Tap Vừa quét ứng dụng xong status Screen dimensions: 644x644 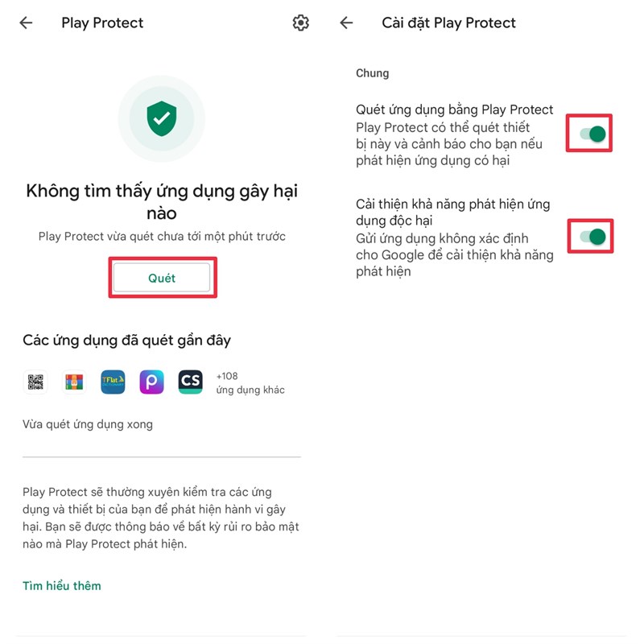(88, 424)
